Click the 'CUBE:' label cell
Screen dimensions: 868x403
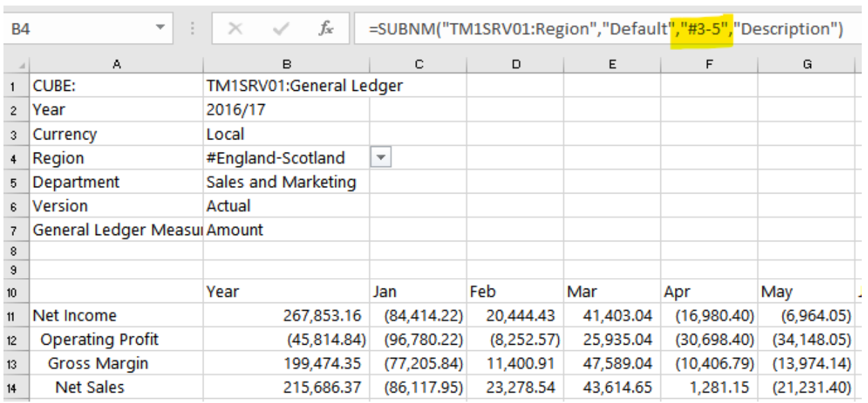[x=115, y=87]
